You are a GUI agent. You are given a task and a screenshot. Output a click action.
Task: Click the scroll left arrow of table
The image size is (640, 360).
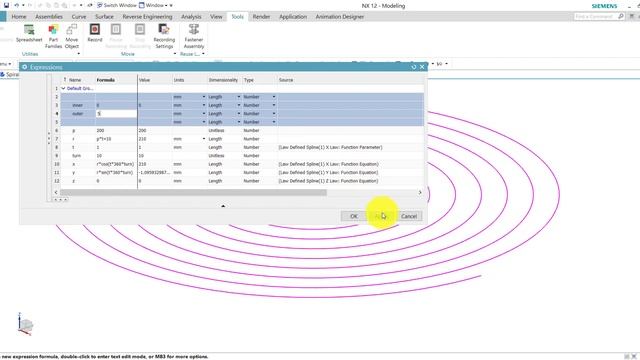pos(56,192)
